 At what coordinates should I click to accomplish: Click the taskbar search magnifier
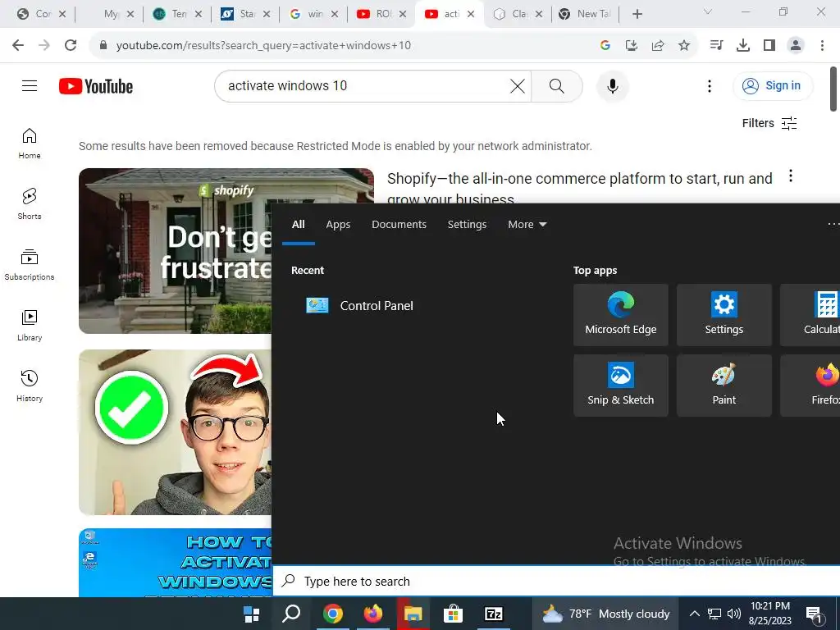[x=291, y=614]
